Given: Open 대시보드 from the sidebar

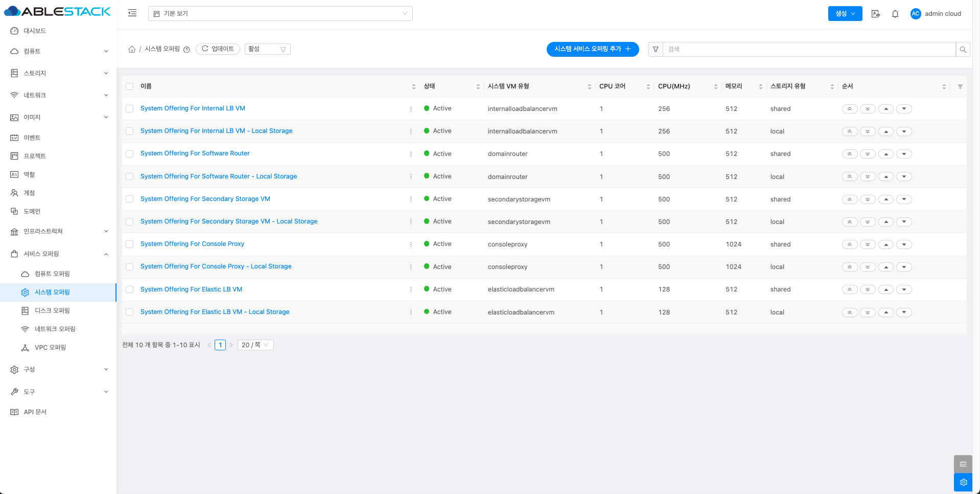Looking at the screenshot, I should coord(35,31).
